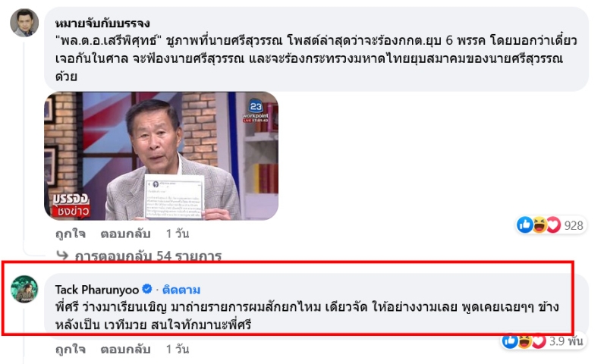
Task: Open the Tack Pharunyoo name link
Action: point(97,290)
